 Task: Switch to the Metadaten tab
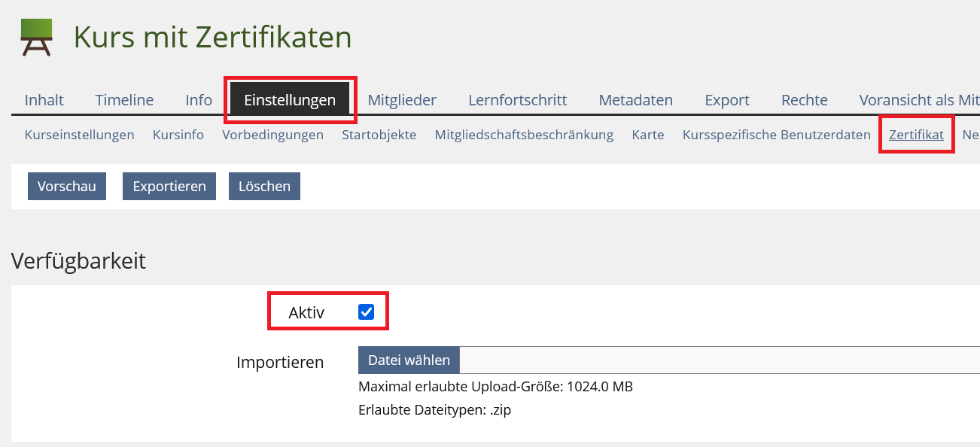point(635,100)
